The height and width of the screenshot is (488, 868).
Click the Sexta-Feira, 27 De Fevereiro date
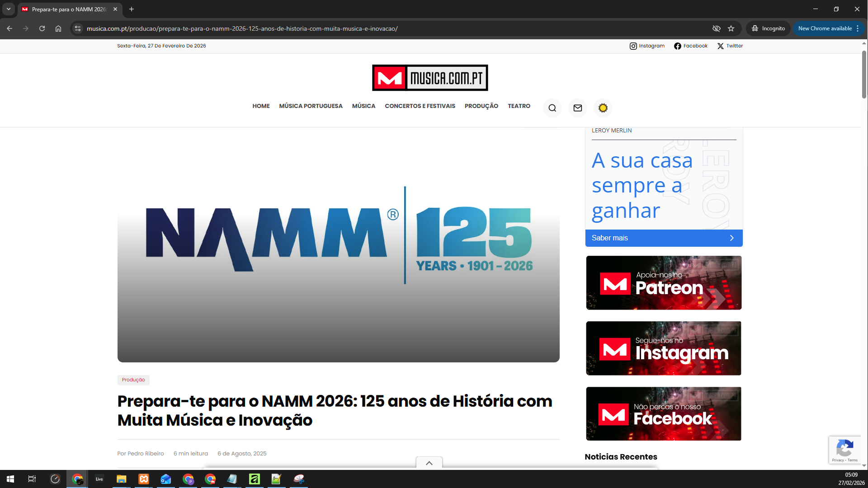click(161, 46)
